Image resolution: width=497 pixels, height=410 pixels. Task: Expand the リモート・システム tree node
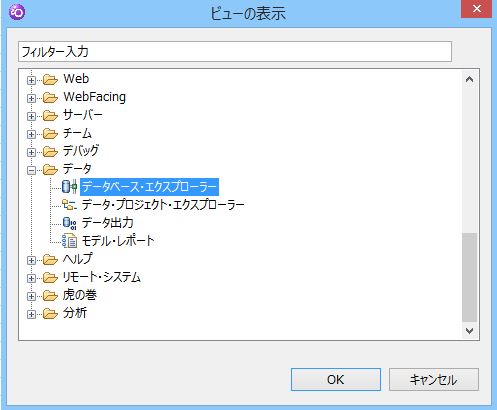(x=31, y=278)
